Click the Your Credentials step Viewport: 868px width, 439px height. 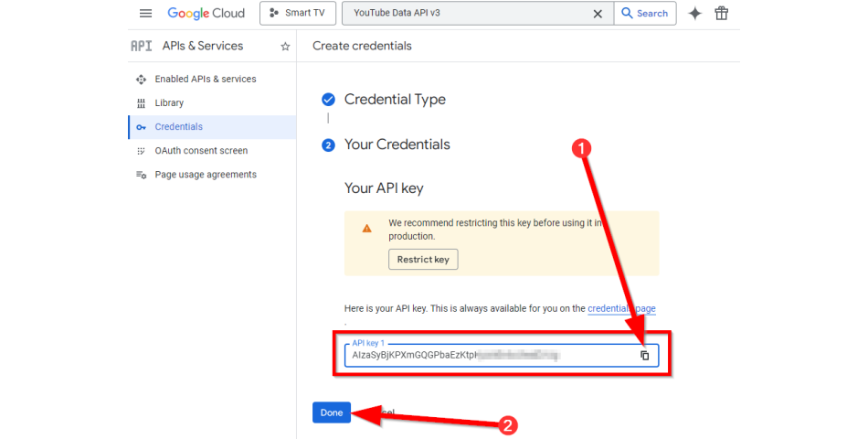point(397,145)
